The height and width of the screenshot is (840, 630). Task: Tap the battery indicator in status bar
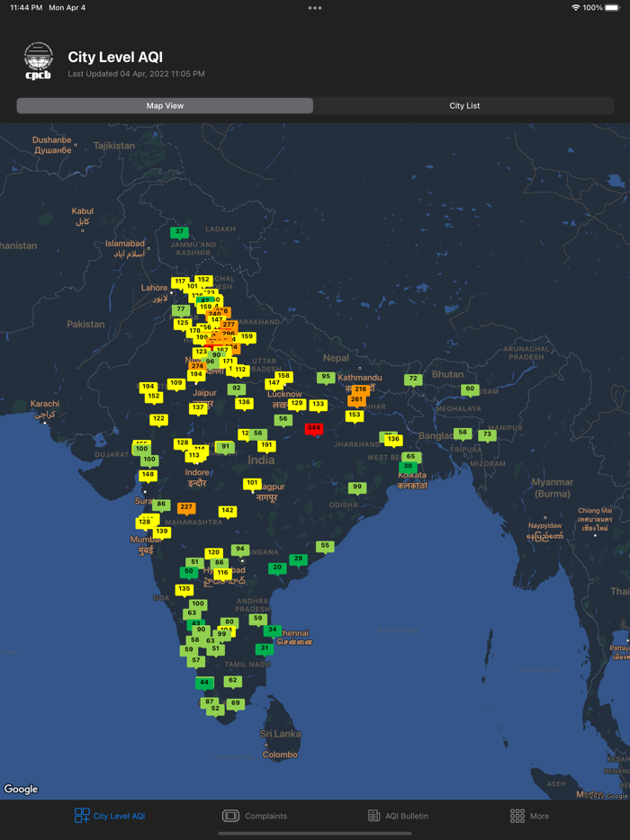(x=611, y=7)
